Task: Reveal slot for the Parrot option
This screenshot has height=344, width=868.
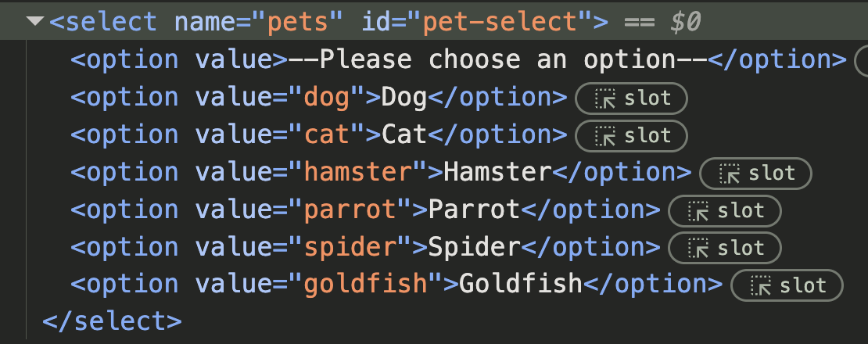Action: click(725, 211)
